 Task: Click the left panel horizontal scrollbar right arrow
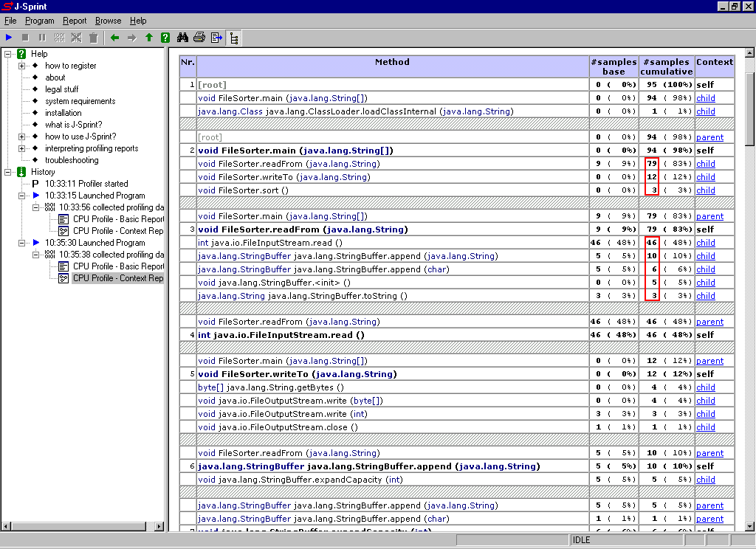(160, 526)
